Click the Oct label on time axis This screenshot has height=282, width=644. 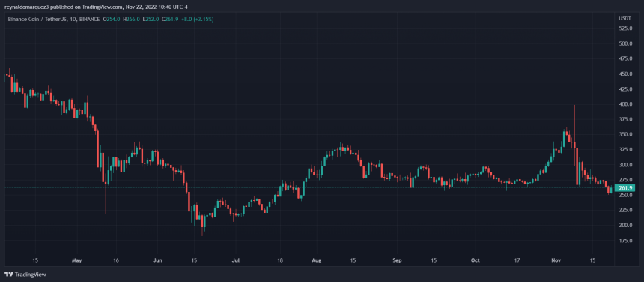(476, 260)
